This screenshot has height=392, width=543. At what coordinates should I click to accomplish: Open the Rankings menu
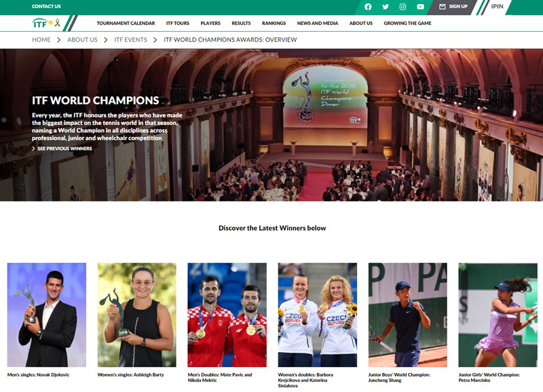tap(274, 23)
